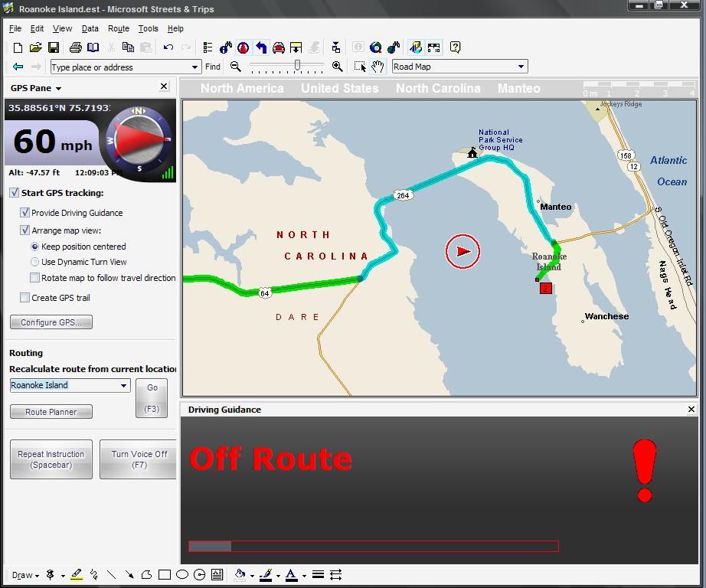Choose the radius circle tool
706x588 pixels.
click(199, 574)
